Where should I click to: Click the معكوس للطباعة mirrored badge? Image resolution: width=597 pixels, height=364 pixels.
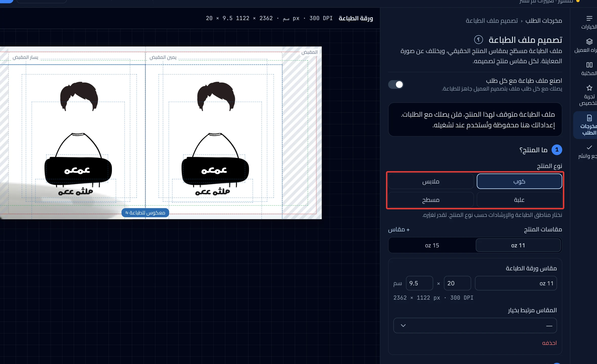click(145, 213)
